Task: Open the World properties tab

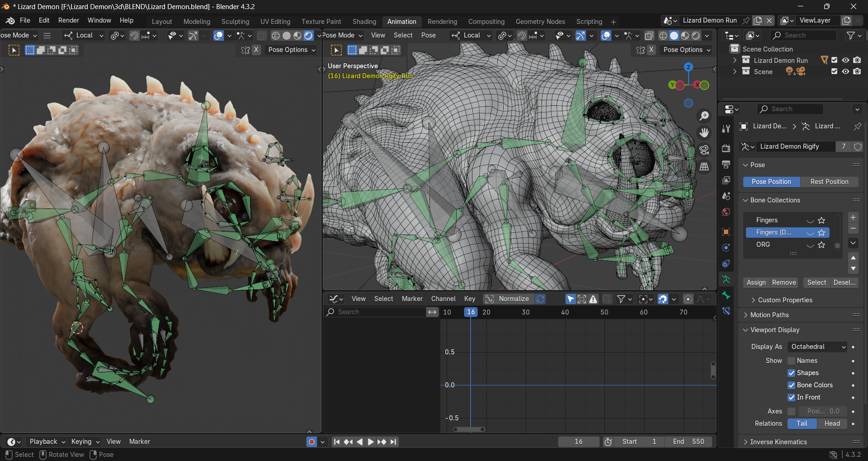Action: point(726,212)
